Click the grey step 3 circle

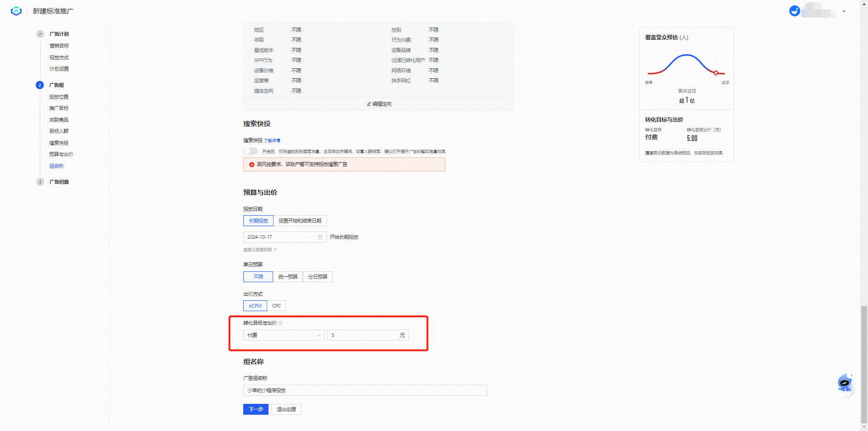click(x=40, y=182)
